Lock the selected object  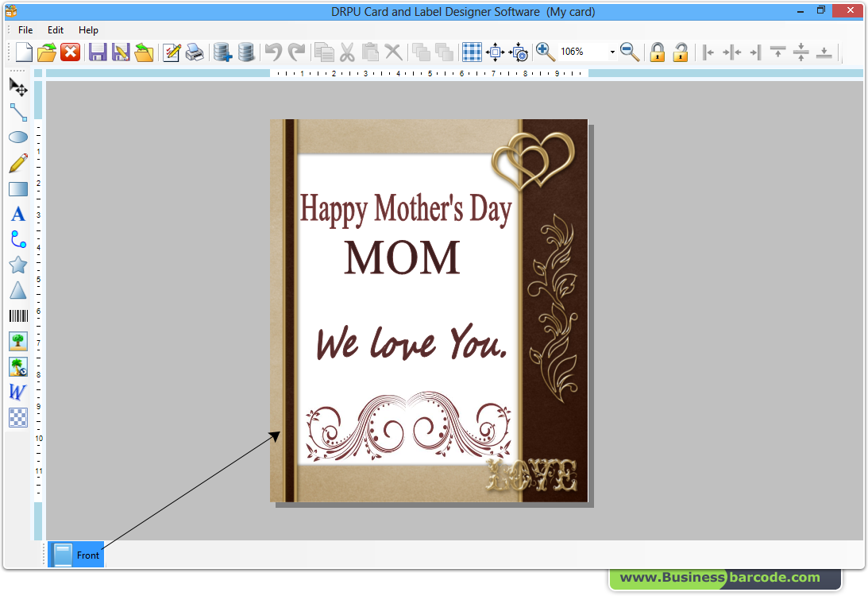(x=658, y=52)
